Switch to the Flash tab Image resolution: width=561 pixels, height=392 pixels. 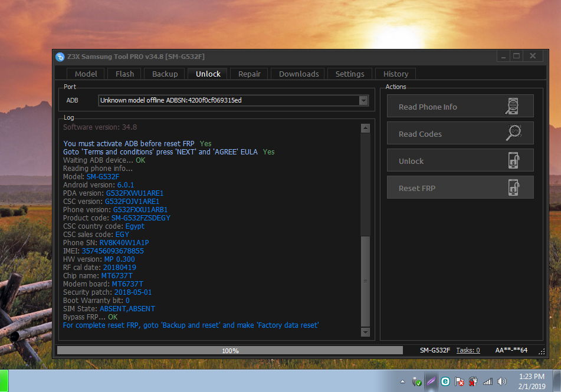(124, 74)
